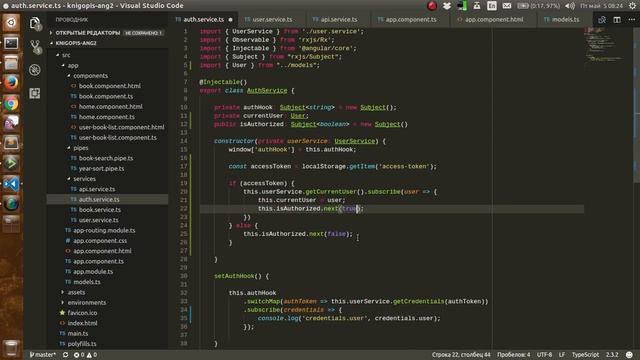The width and height of the screenshot is (640, 360).
Task: Change indentation via the spaces indicator
Action: (513, 355)
